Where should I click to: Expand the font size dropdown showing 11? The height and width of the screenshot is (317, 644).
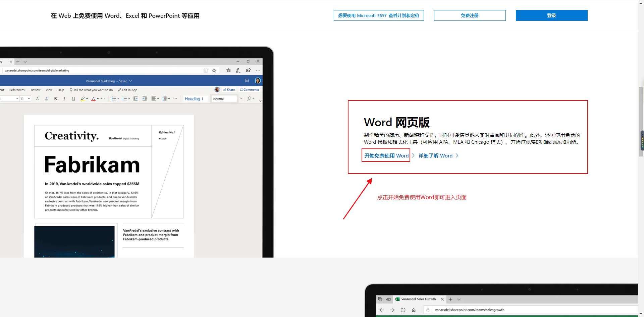[x=29, y=99]
